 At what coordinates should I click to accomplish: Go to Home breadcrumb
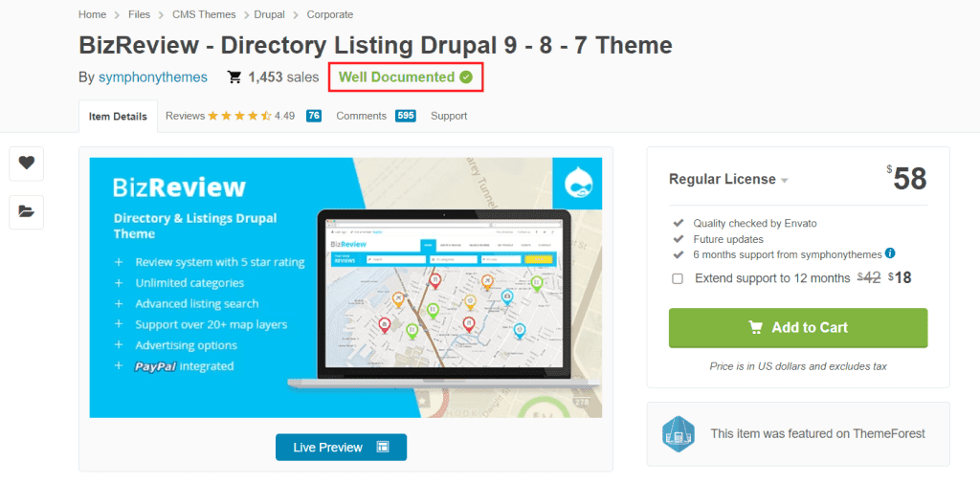(92, 14)
